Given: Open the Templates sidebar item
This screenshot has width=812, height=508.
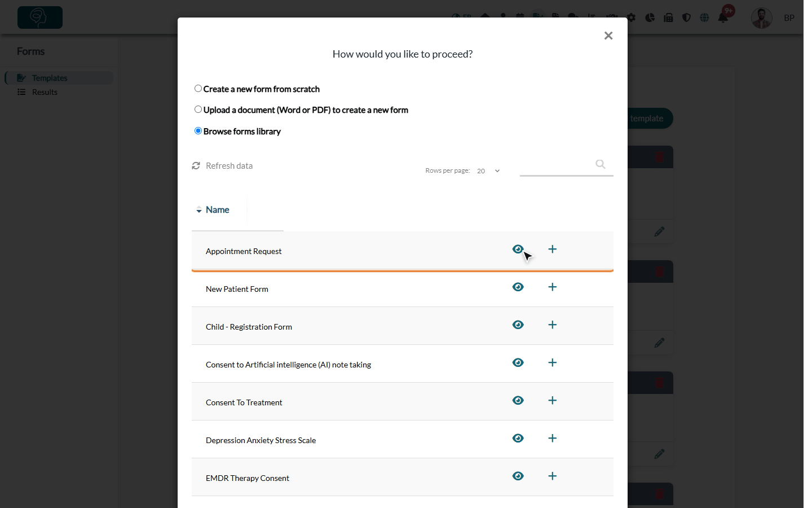Looking at the screenshot, I should (59, 78).
